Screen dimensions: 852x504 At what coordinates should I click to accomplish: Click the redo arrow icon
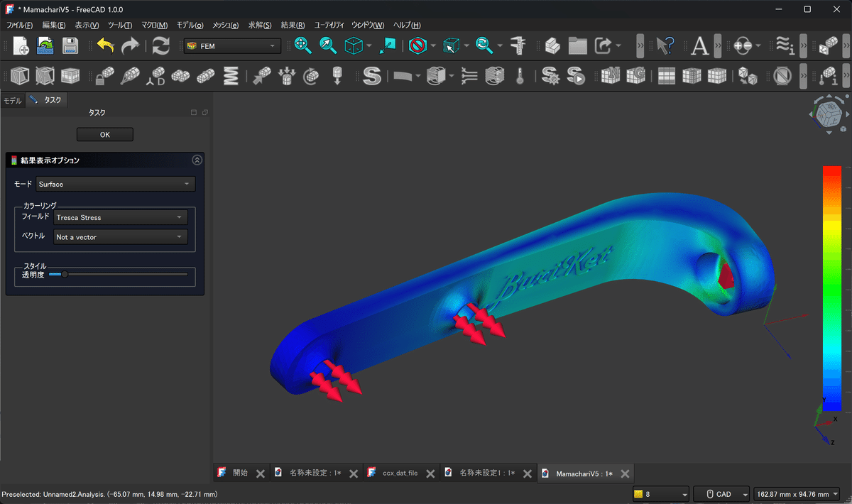click(130, 46)
